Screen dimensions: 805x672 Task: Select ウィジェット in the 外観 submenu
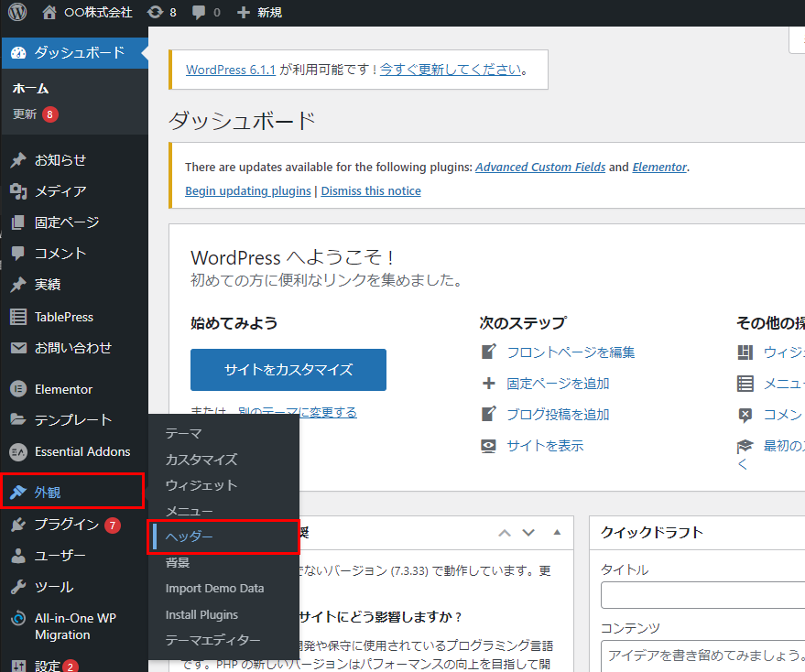point(201,485)
